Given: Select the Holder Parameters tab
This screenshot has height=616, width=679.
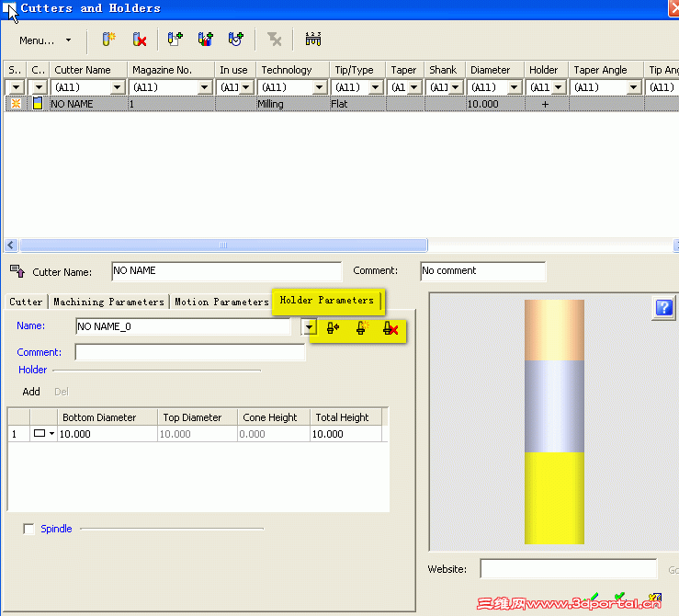Looking at the screenshot, I should pos(326,301).
